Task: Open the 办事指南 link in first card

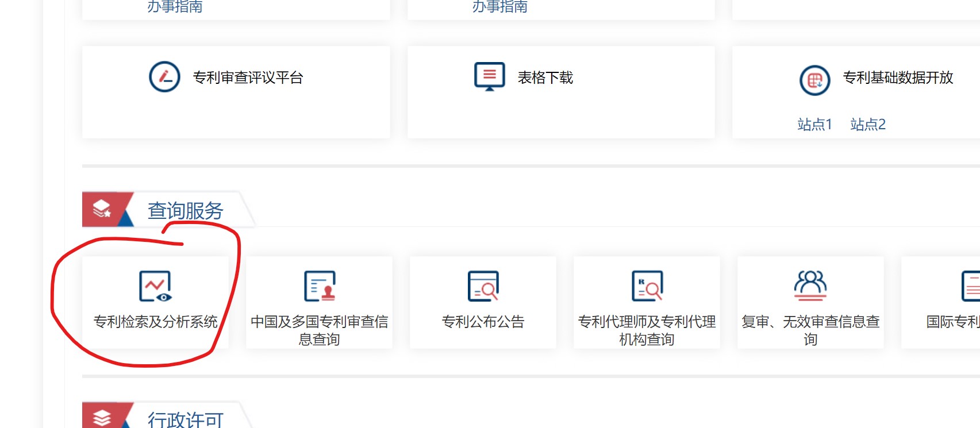Action: coord(175,6)
